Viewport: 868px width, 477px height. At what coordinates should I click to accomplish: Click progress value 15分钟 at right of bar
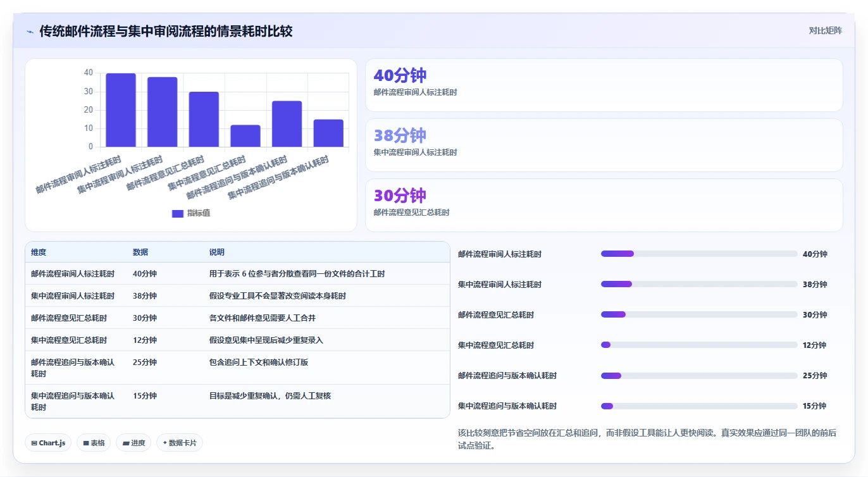click(x=815, y=406)
